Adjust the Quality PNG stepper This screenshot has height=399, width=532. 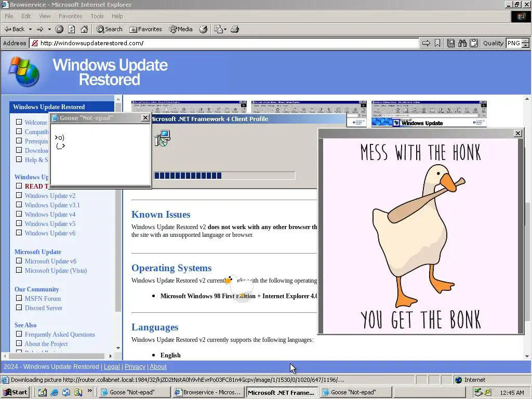click(x=525, y=43)
